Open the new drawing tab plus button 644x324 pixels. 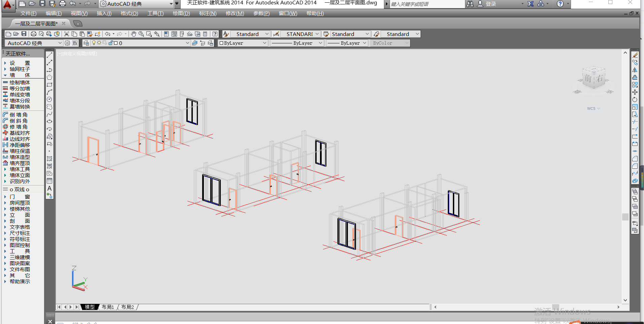tap(78, 24)
